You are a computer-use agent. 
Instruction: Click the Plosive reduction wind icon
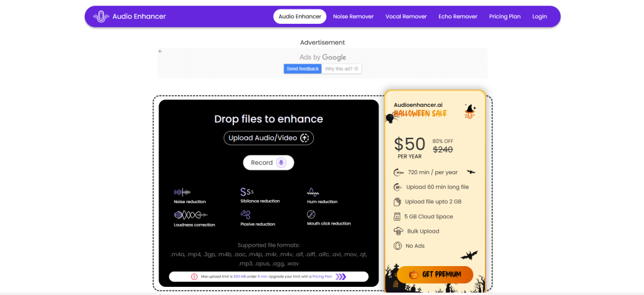245,214
